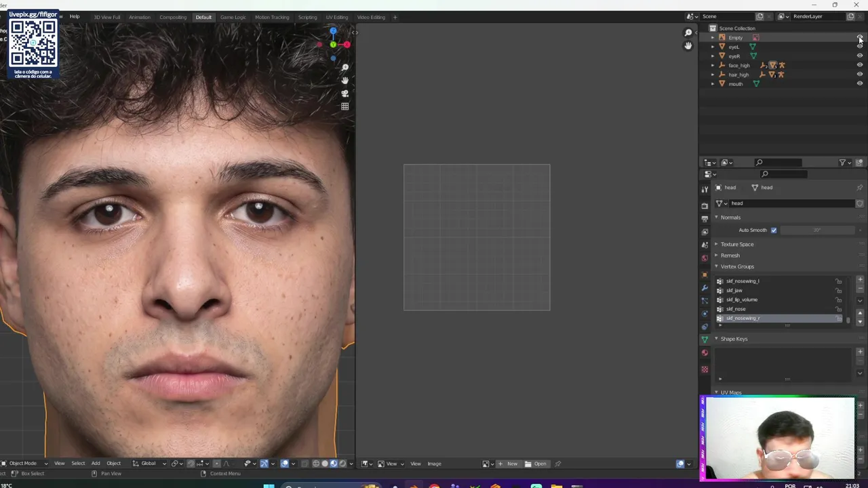Screen dimensions: 868x488
Task: Expand the mouth item in outliner
Action: coord(713,84)
